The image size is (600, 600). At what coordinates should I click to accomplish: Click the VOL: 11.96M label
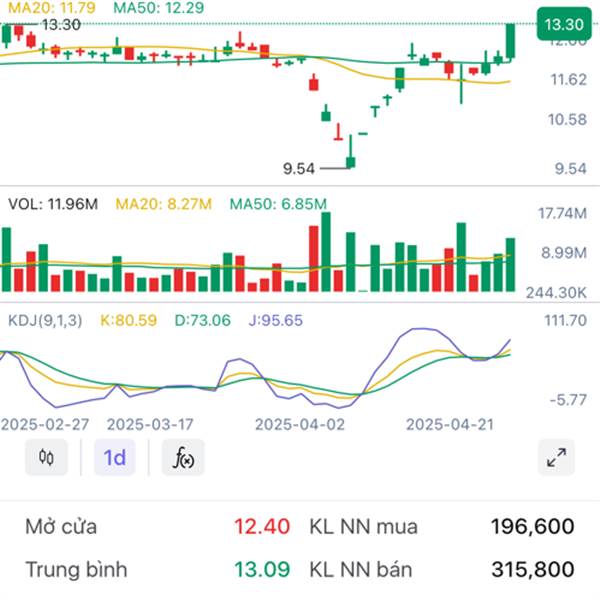coord(53,204)
